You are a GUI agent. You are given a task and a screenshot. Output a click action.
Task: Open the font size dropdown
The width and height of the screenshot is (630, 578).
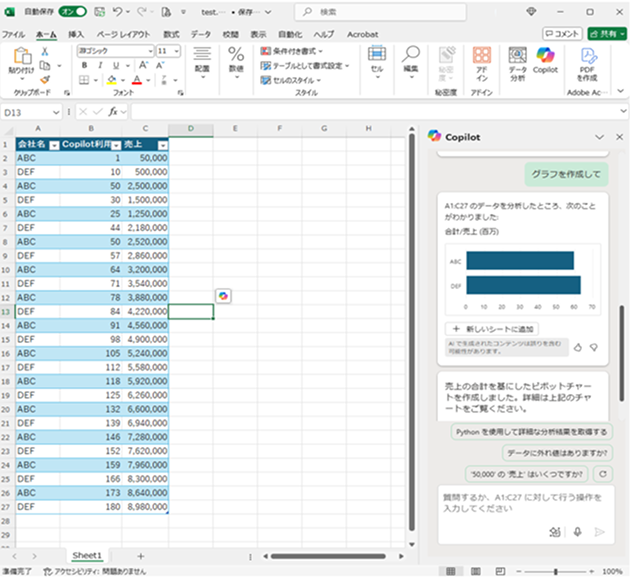[x=176, y=51]
